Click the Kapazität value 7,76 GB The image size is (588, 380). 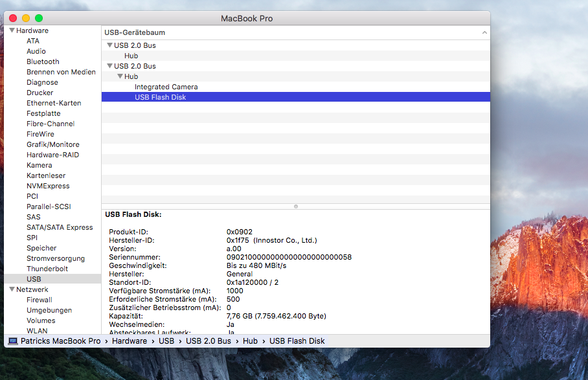coord(277,316)
